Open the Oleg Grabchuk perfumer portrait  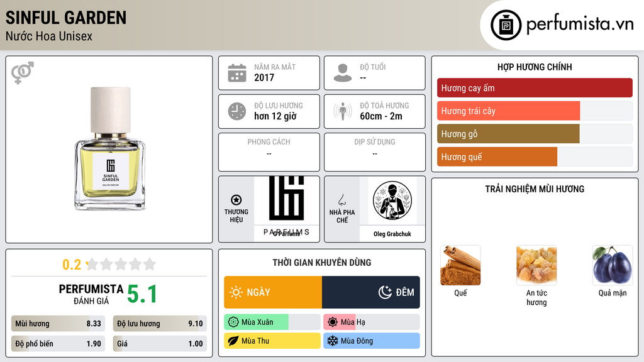pos(392,200)
